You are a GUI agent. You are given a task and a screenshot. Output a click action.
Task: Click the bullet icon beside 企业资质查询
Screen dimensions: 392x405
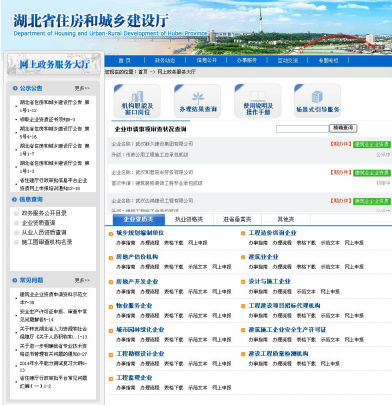point(16,223)
